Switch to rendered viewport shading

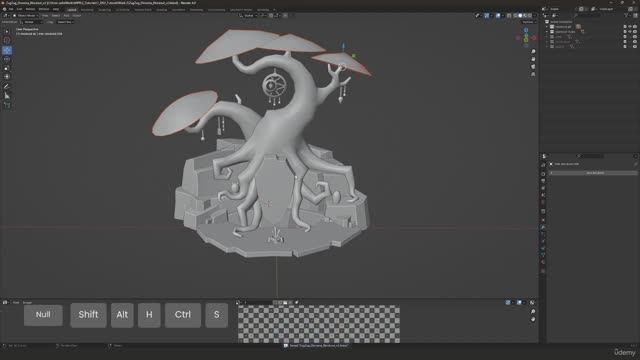pos(530,16)
